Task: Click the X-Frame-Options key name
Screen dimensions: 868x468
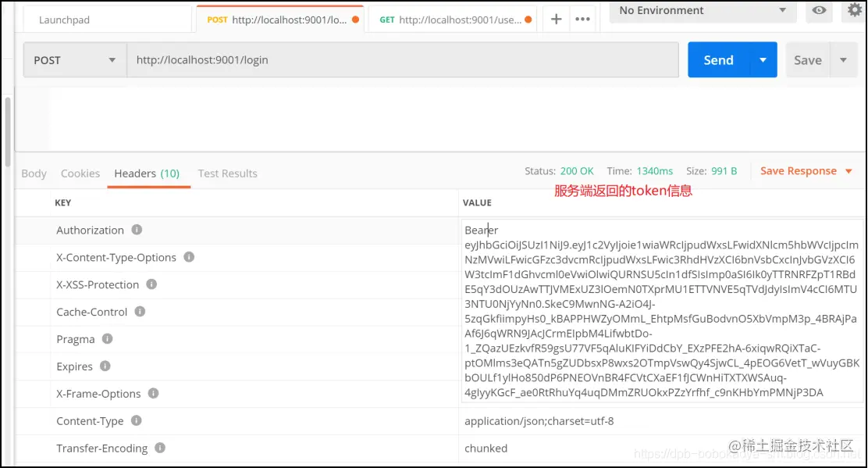Action: (x=98, y=394)
